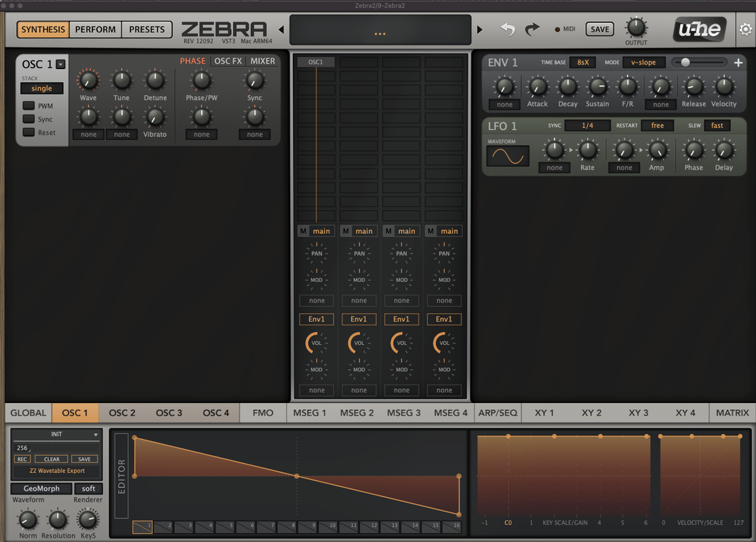Click the wavetable CLEAR button
The width and height of the screenshot is (756, 542).
52,459
